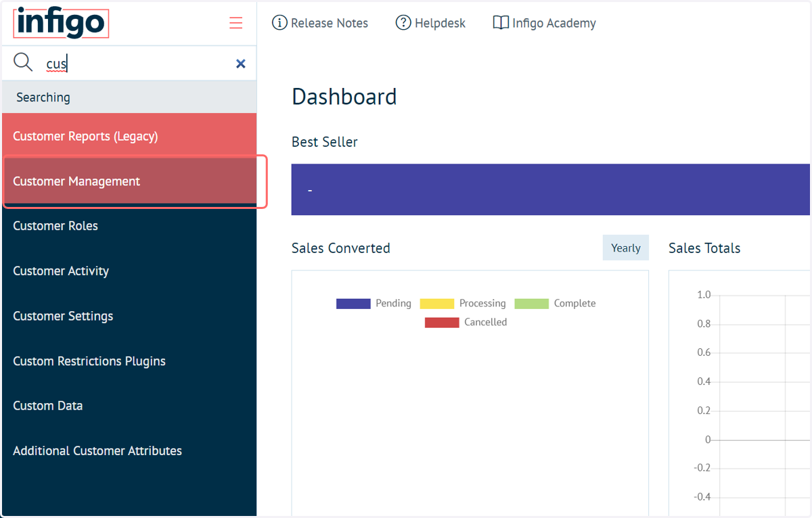Click the Dashboard heading
Viewport: 812px width, 518px height.
pyautogui.click(x=344, y=97)
